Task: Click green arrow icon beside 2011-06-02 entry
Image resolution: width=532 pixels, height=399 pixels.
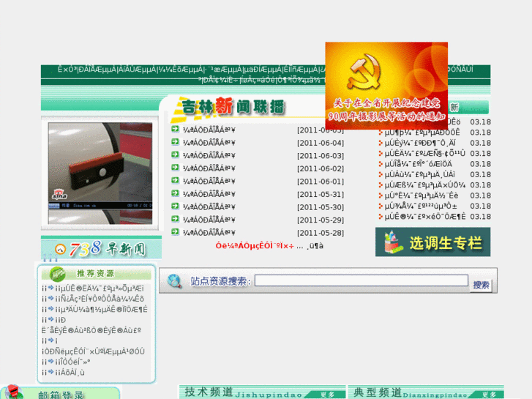Action: click(175, 168)
